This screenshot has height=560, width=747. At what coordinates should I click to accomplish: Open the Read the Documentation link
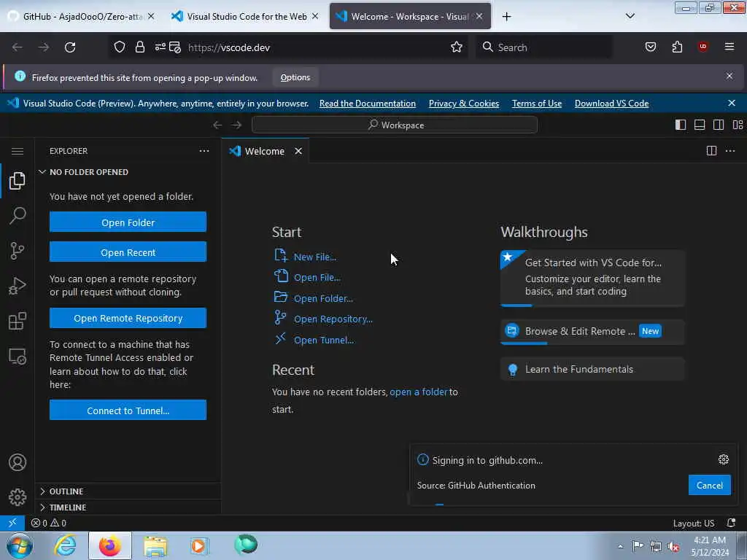click(368, 104)
